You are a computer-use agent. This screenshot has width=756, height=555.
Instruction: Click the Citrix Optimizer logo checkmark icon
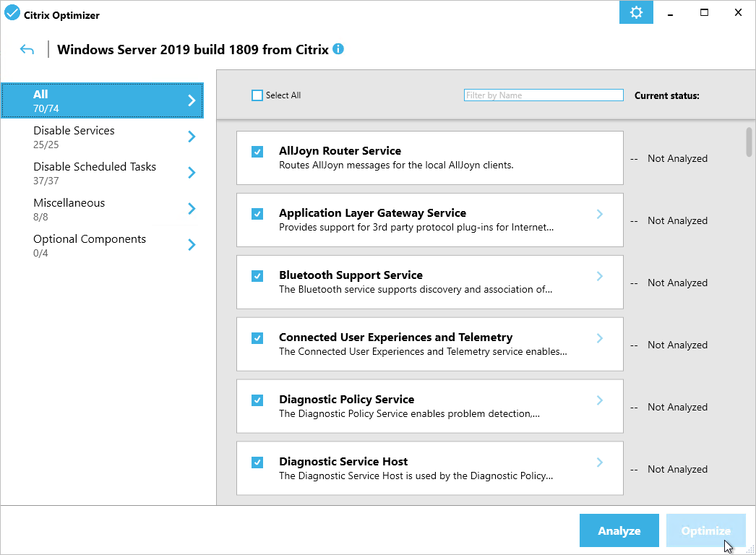point(12,13)
